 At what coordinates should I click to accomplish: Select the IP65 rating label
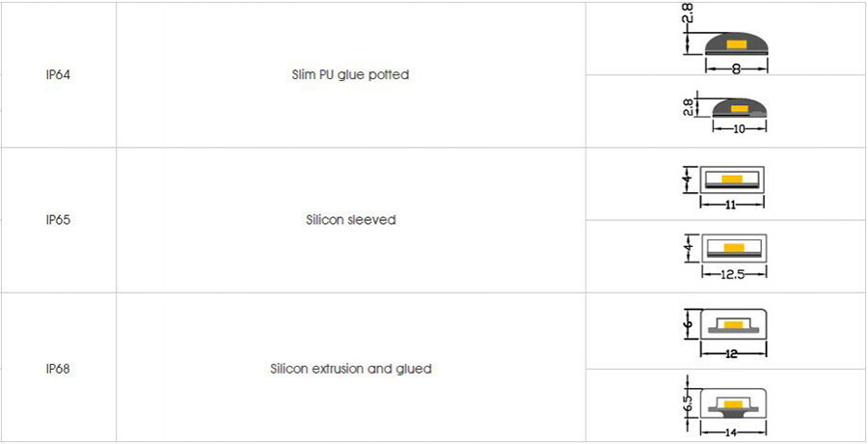[58, 220]
